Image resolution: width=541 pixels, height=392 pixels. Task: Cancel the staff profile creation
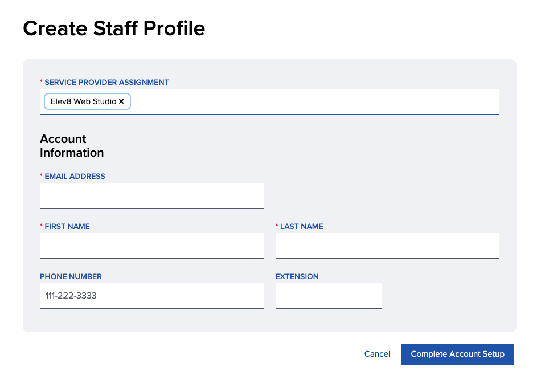377,354
